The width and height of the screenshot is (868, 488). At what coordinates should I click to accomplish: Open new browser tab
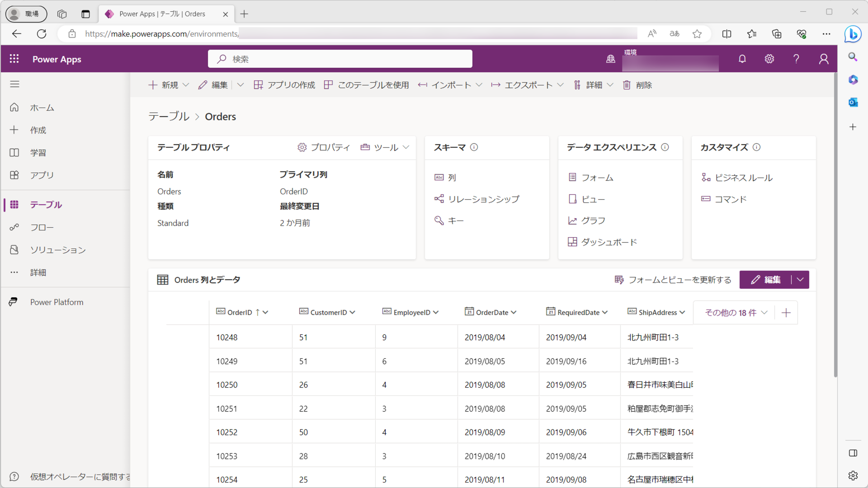point(244,14)
